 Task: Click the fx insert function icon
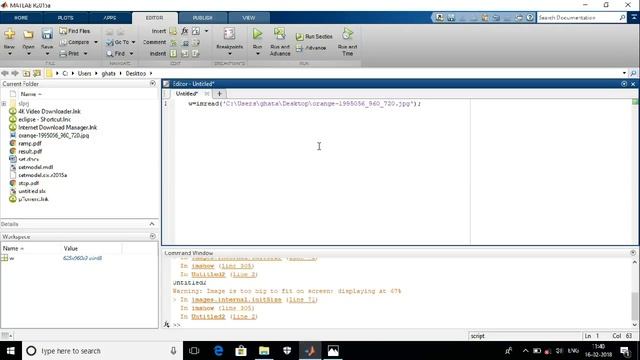184,31
